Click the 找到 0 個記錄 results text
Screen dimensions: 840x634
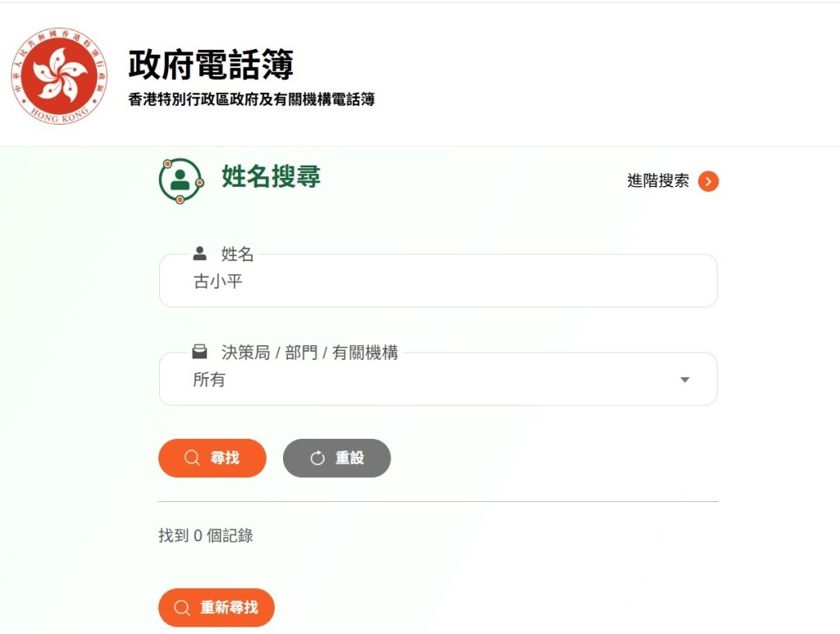click(205, 536)
